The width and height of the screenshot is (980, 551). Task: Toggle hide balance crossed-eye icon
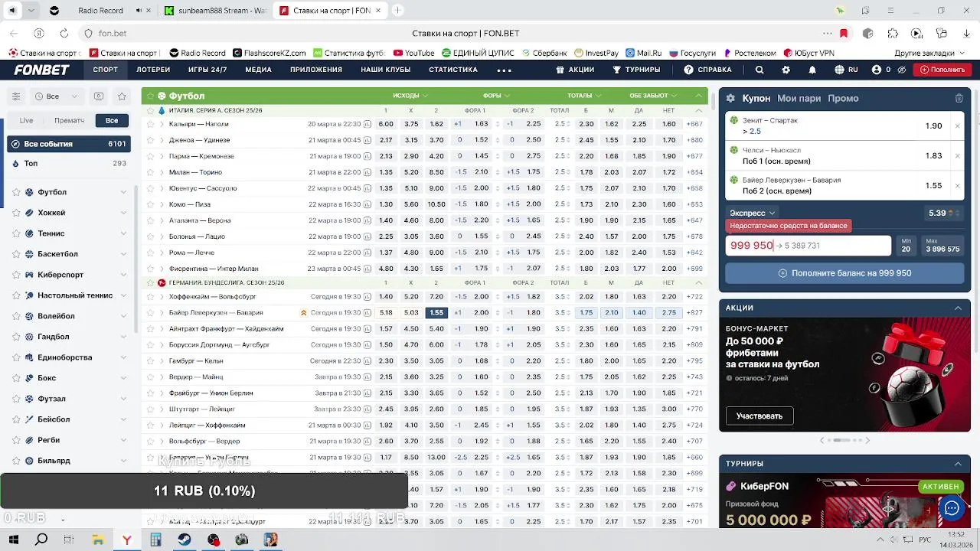click(x=902, y=70)
